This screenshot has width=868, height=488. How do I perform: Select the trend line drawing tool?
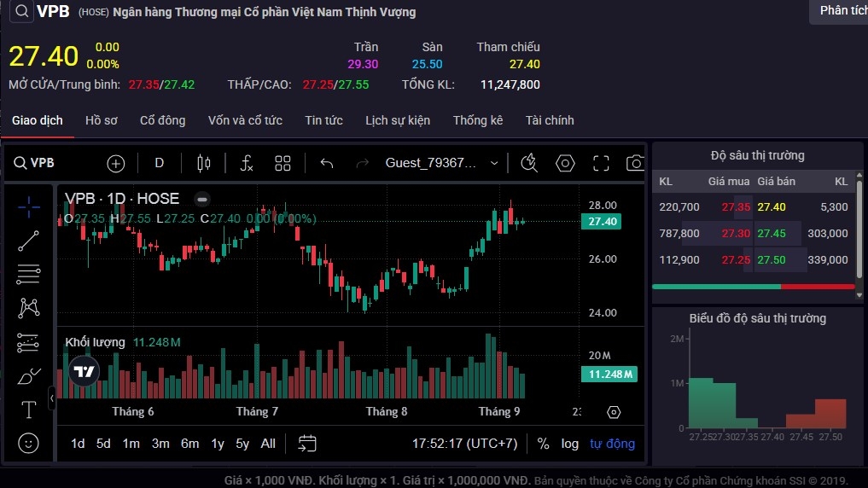pyautogui.click(x=29, y=241)
